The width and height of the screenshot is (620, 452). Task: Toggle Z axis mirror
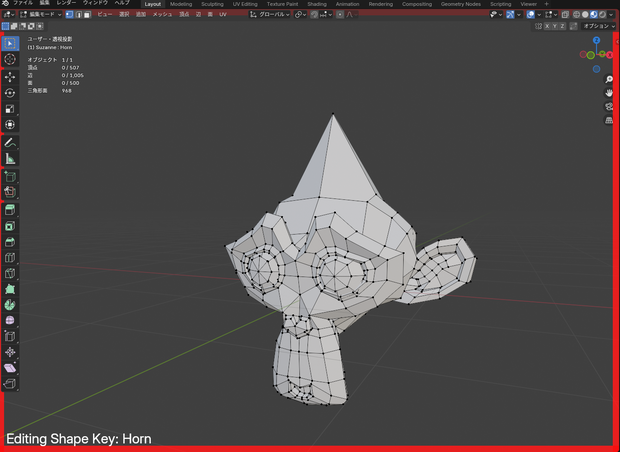coord(562,26)
